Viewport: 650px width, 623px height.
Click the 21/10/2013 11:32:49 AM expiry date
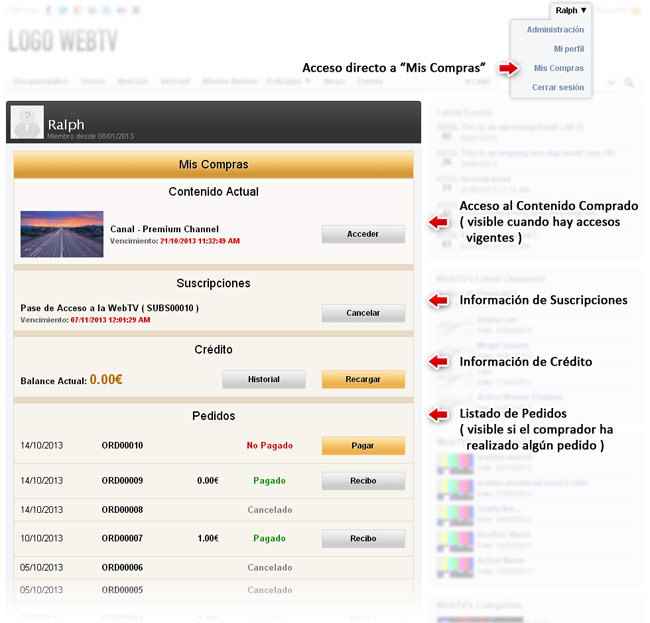point(200,241)
